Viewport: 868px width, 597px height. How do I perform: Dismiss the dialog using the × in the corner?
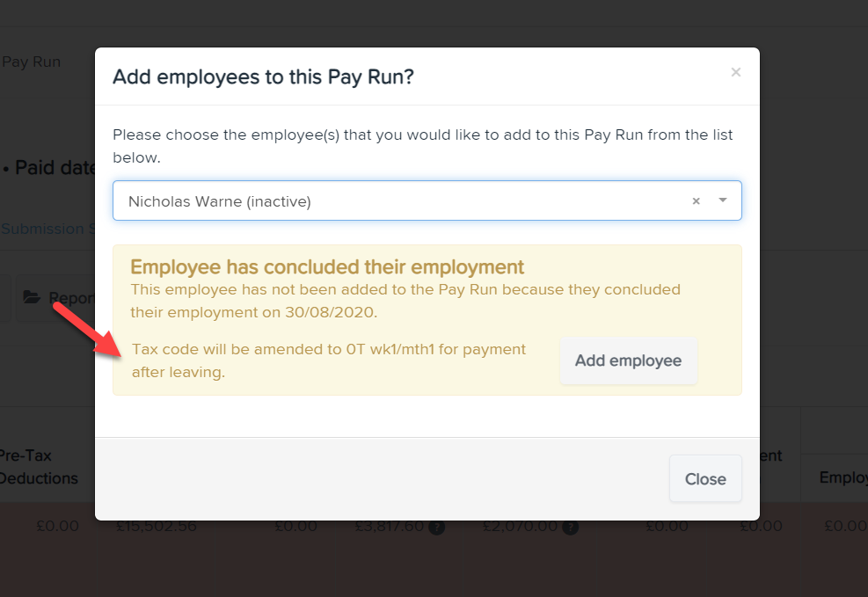point(735,73)
